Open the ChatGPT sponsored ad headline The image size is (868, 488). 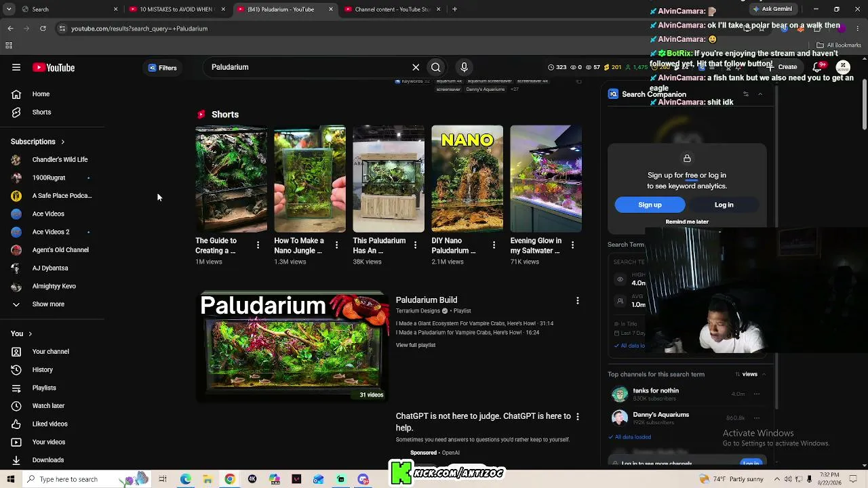pos(483,422)
